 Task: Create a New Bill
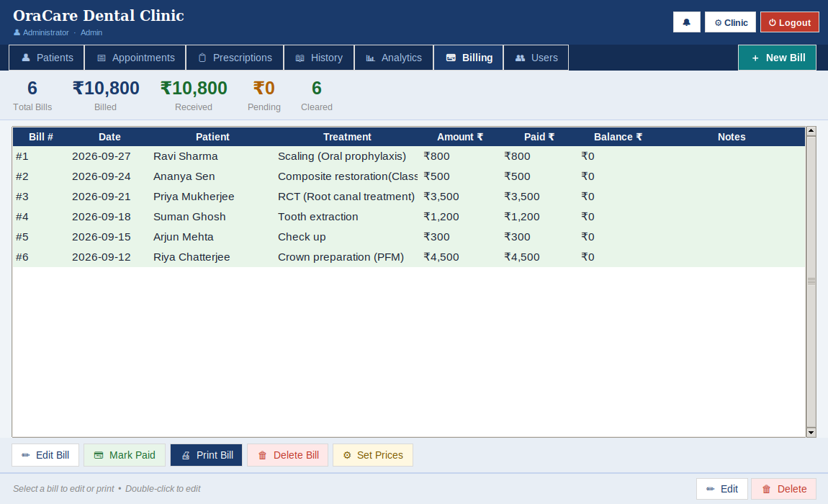click(x=777, y=58)
